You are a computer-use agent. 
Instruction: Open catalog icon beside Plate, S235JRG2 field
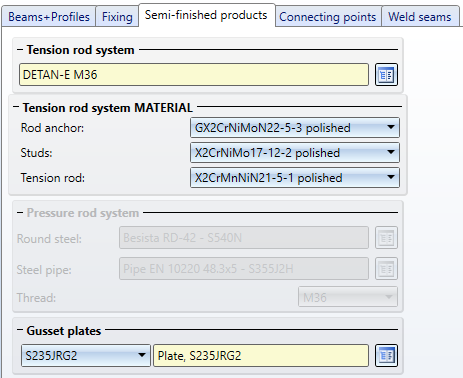[x=386, y=355]
